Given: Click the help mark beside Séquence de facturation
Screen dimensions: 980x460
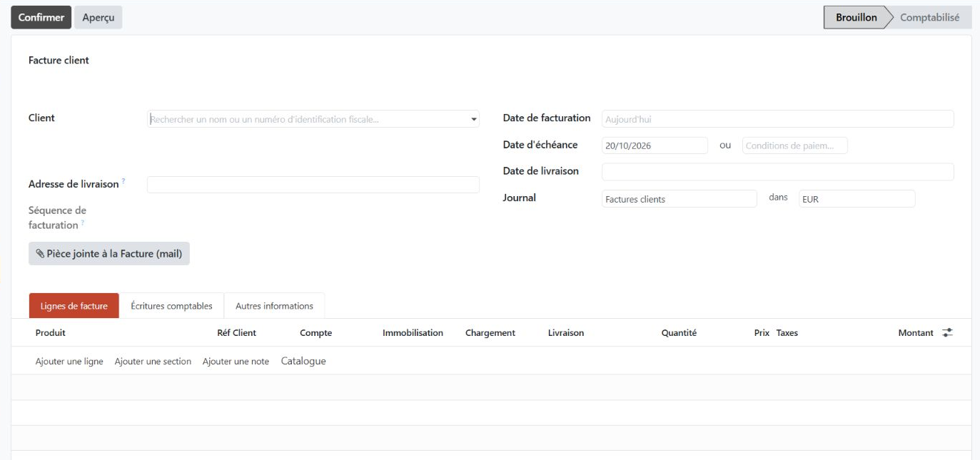Looking at the screenshot, I should pyautogui.click(x=83, y=223).
